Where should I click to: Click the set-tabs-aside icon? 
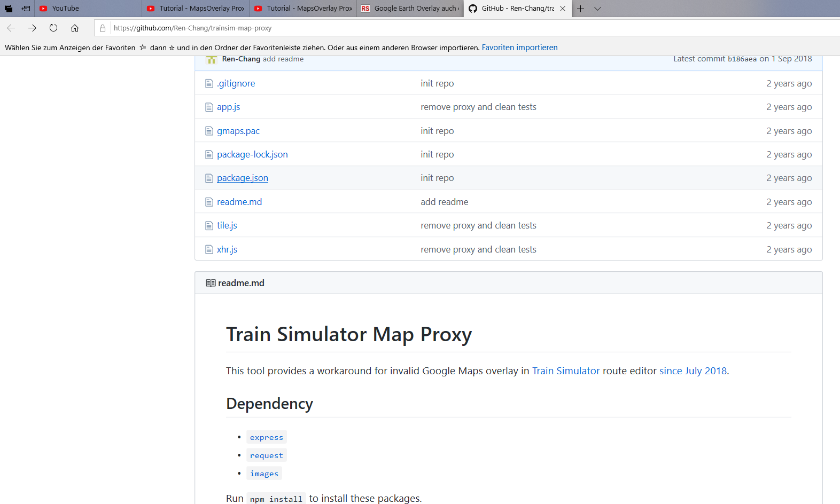point(26,9)
